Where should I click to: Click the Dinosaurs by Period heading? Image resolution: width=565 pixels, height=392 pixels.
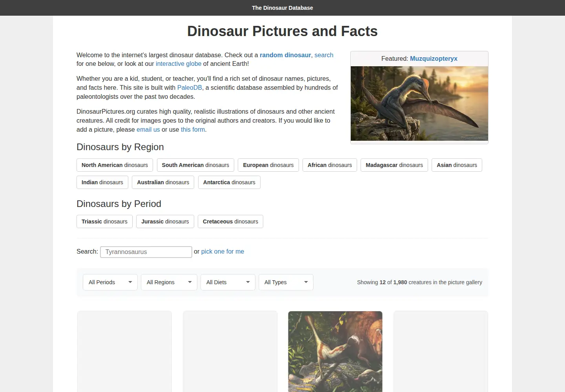tap(119, 204)
